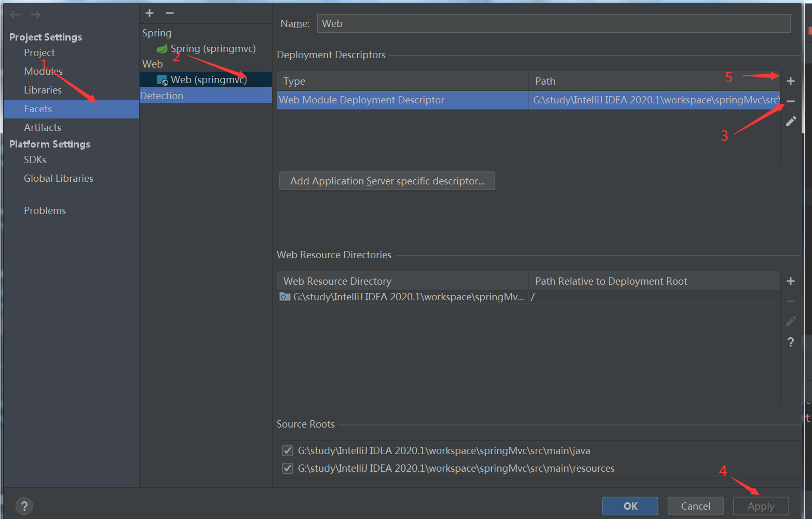Add a web resource directory with the plus icon
Image resolution: width=812 pixels, height=519 pixels.
(x=790, y=281)
